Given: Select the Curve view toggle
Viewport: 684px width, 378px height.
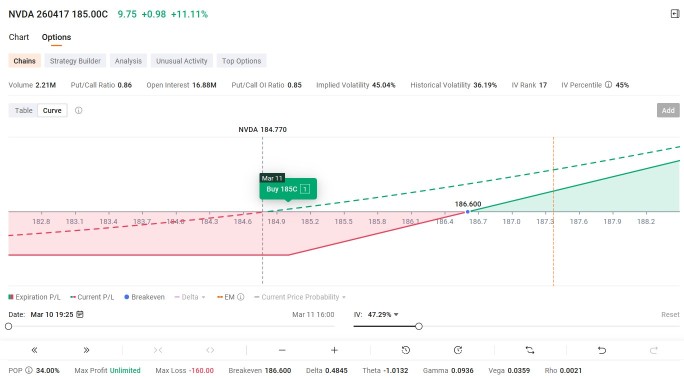Looking at the screenshot, I should (x=52, y=110).
